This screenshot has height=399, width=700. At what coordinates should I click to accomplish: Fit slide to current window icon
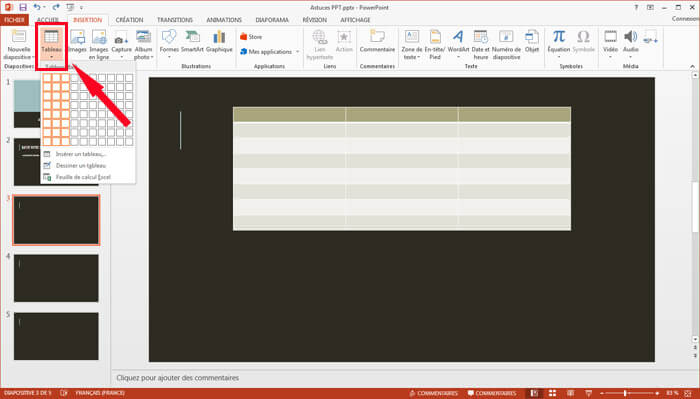click(688, 393)
